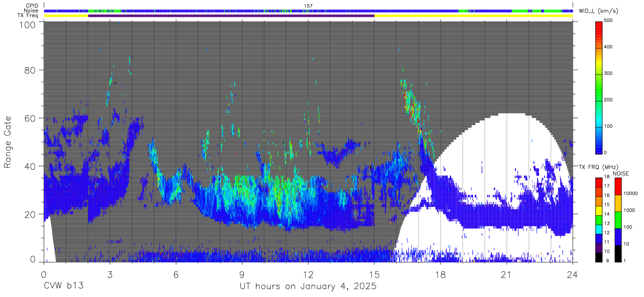Click the 1000 label on noise legend

[629, 210]
